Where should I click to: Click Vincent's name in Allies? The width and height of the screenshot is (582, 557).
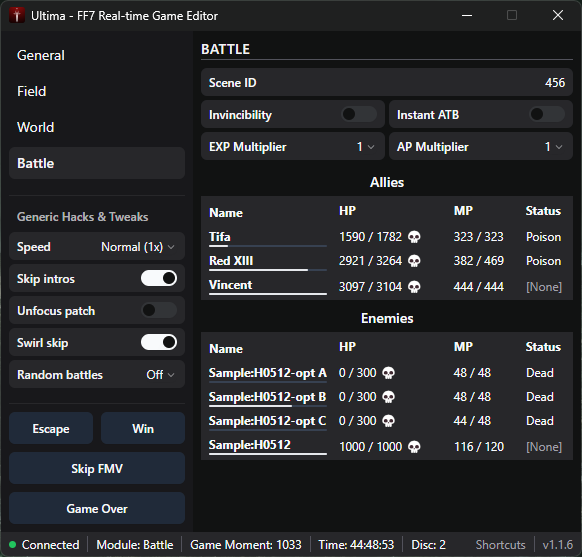tap(230, 285)
